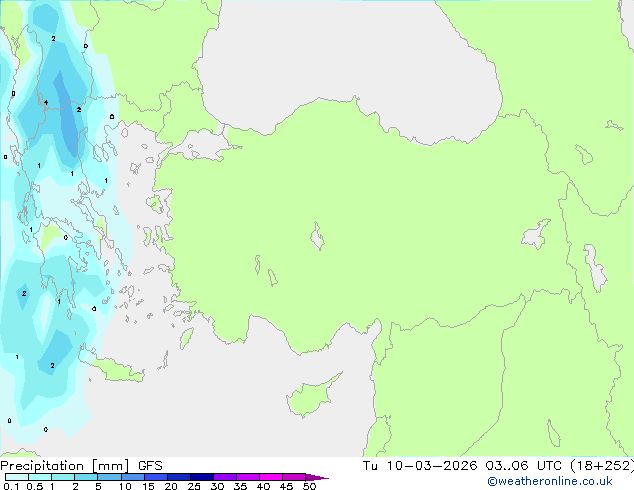Select the 20–25 mm legend swatch

coord(178,477)
